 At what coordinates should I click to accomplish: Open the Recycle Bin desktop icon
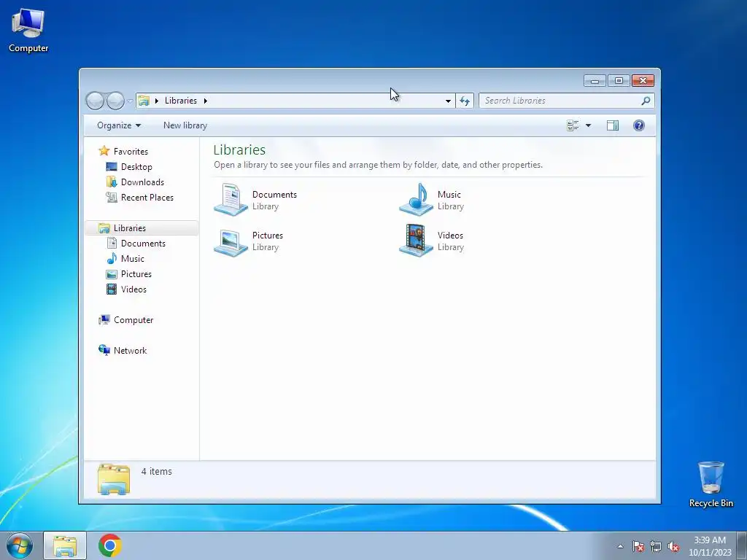click(711, 484)
